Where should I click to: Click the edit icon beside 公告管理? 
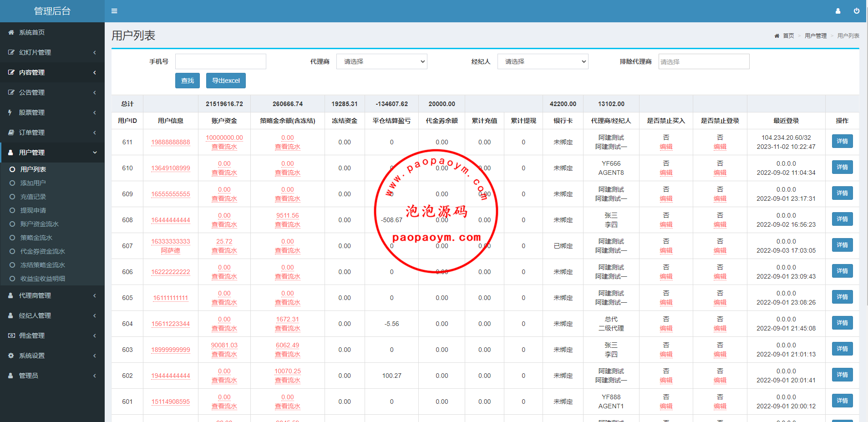click(11, 92)
